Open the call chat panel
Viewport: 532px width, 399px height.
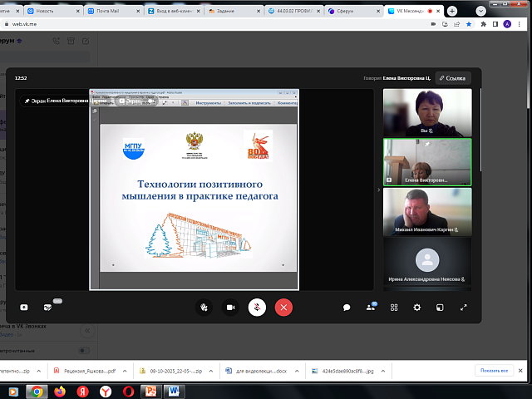[x=347, y=307]
